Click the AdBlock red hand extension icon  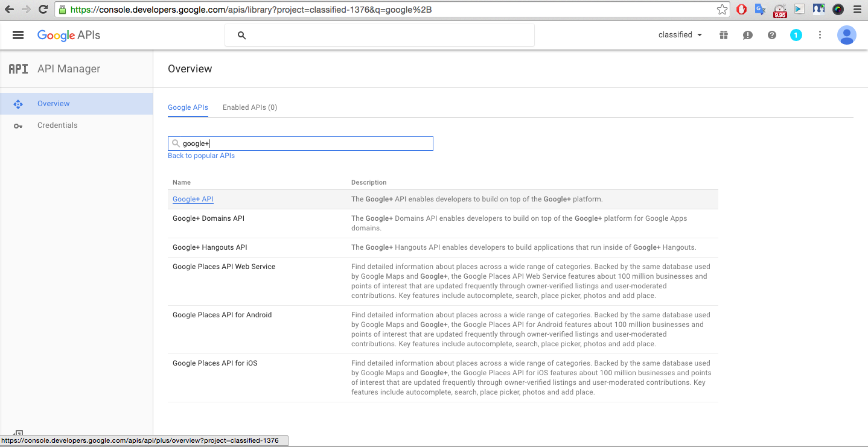coord(741,9)
